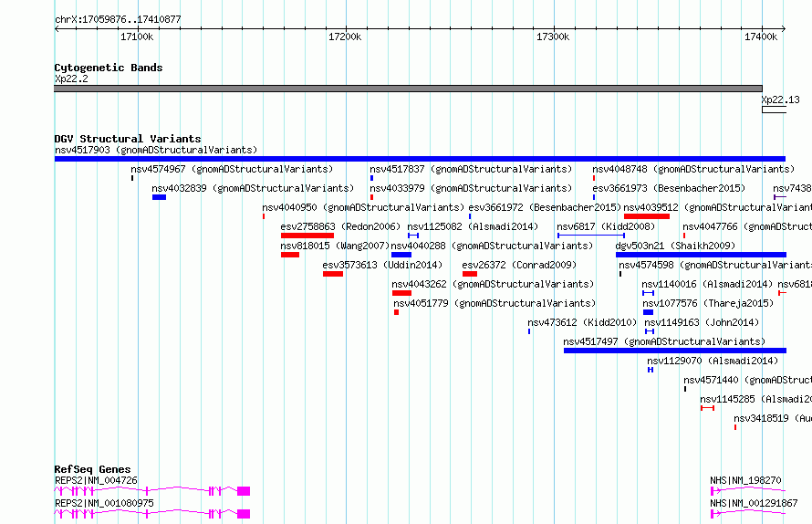This screenshot has width=812, height=524.
Task: Select the Xp22.13 band box
Action: 775,110
